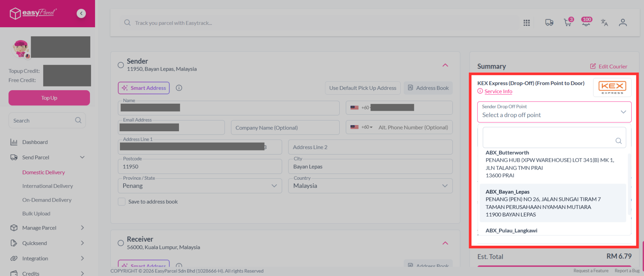
Task: Click the Alt. Phone Number field
Action: pyautogui.click(x=413, y=127)
